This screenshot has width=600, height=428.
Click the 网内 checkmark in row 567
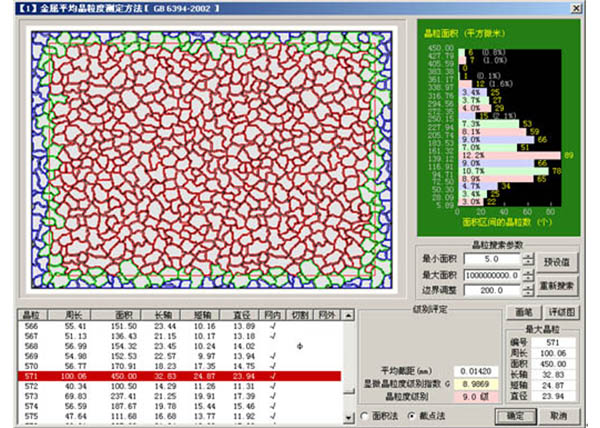pos(273,336)
